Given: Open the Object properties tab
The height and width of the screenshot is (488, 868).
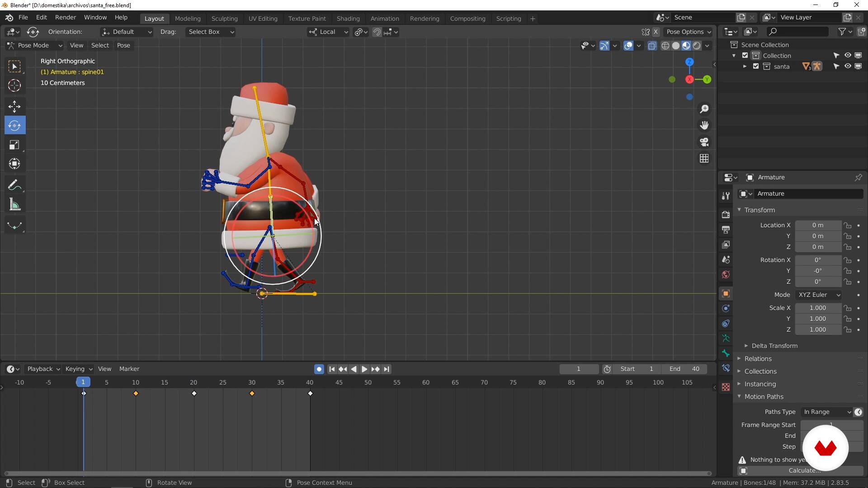Looking at the screenshot, I should [x=726, y=294].
